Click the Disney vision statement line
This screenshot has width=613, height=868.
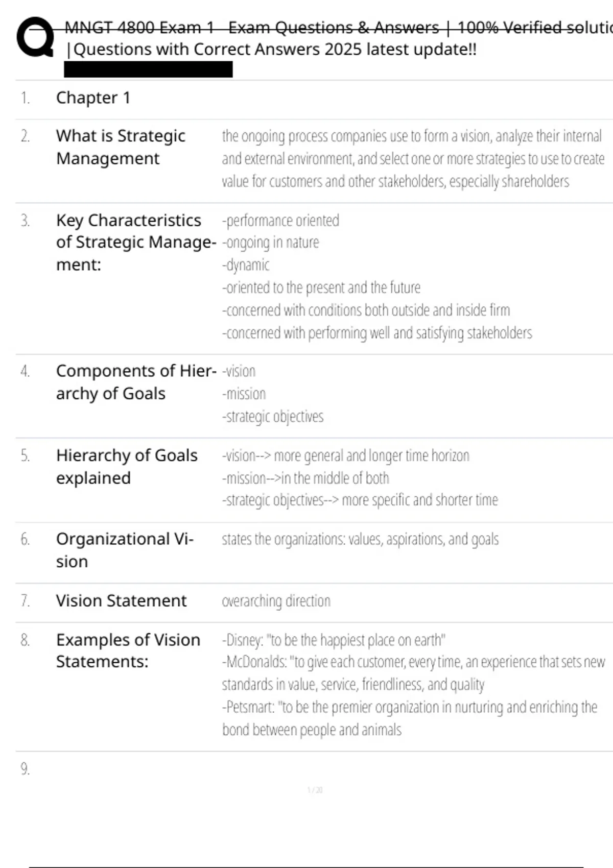[x=334, y=640]
